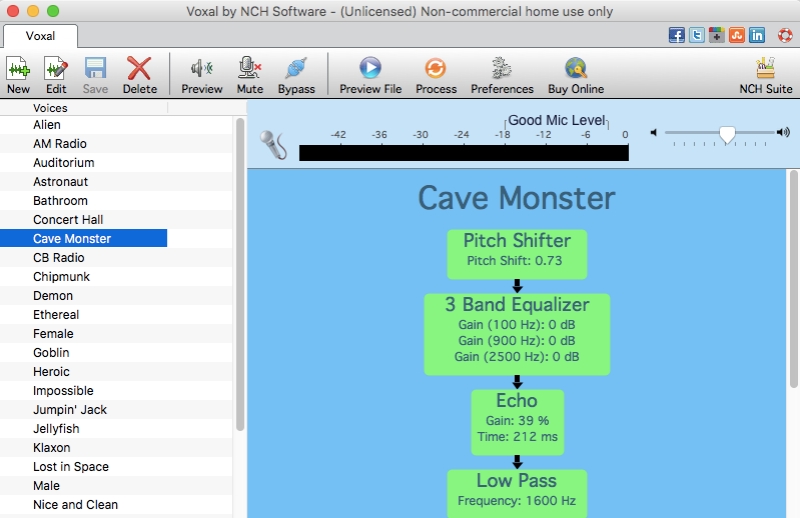This screenshot has width=800, height=518.
Task: Toggle Bypass of voice effects
Action: 296,75
